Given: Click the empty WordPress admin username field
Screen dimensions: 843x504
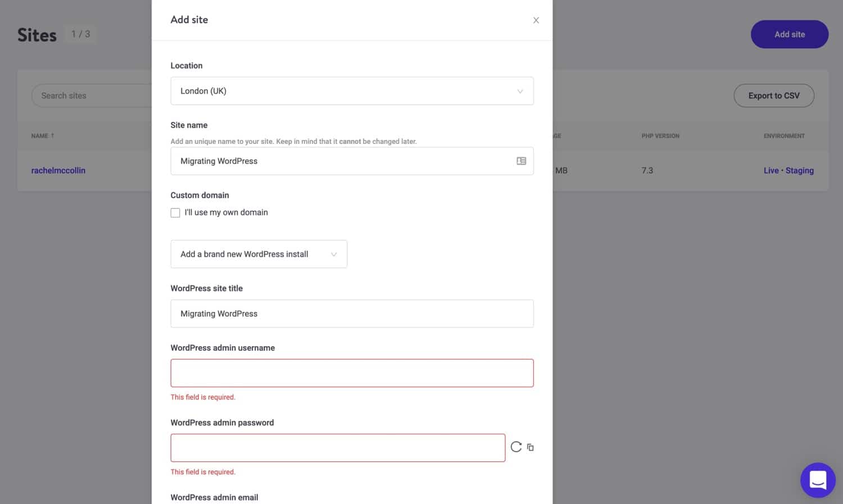Looking at the screenshot, I should pos(352,373).
